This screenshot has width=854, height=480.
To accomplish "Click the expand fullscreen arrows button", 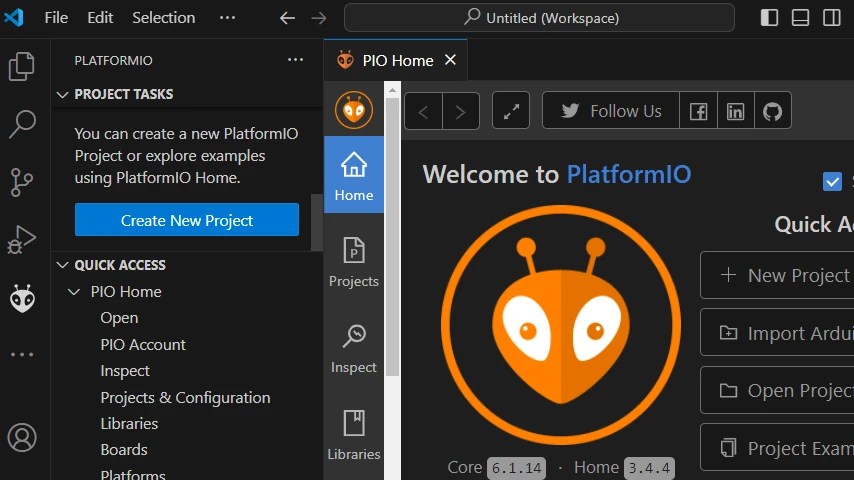I will pos(511,111).
